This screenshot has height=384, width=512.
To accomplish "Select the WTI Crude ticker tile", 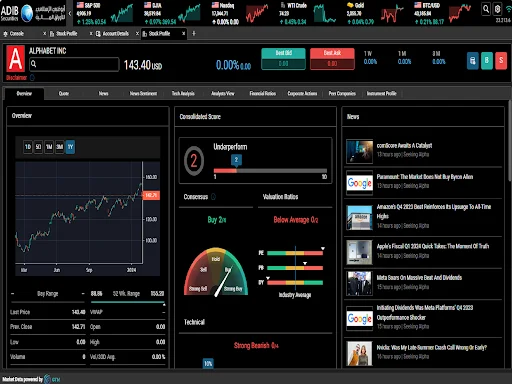I will tap(307, 13).
